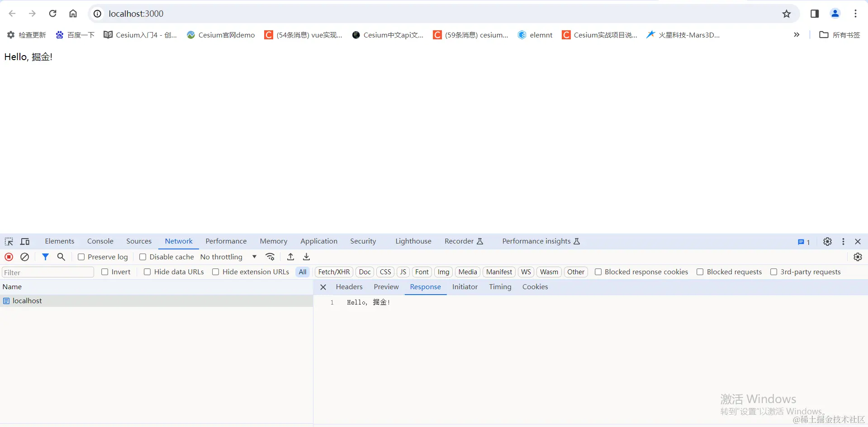Open the network conditions wifi icon
The width and height of the screenshot is (868, 427).
click(x=270, y=257)
